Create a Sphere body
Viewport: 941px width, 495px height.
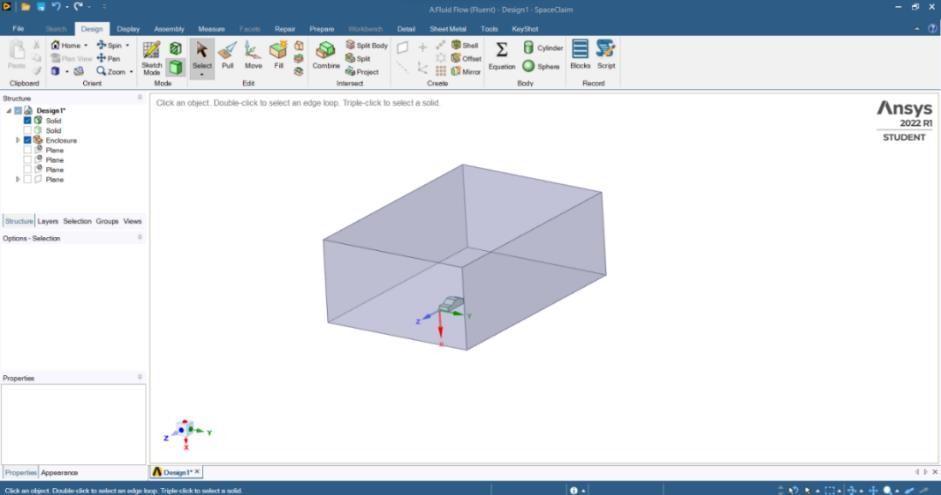[x=541, y=66]
